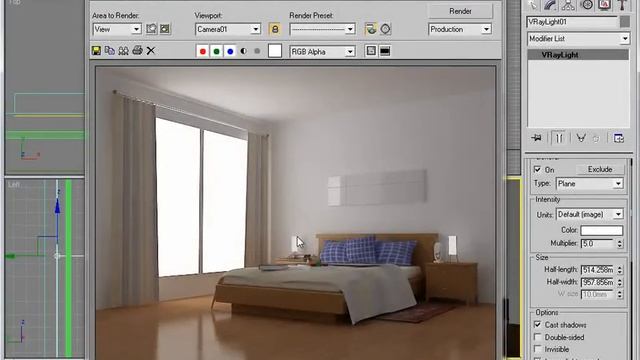Click the Auto Region Selected icon
This screenshot has height=360, width=640.
pos(165,29)
